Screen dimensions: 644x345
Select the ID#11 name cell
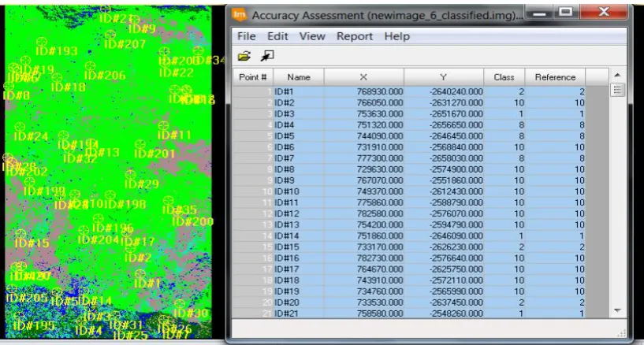click(x=299, y=202)
